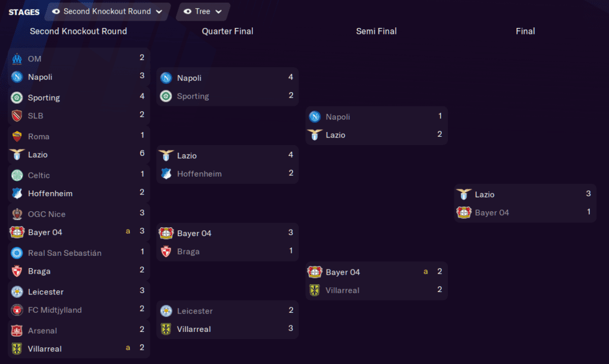609x364 pixels.
Task: Open FC Midtjylland team link
Action: coord(55,310)
